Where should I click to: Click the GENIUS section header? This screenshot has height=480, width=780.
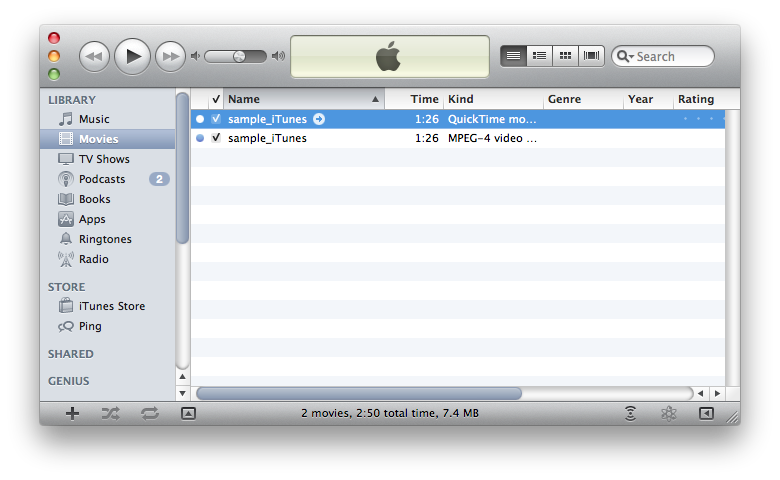click(69, 381)
